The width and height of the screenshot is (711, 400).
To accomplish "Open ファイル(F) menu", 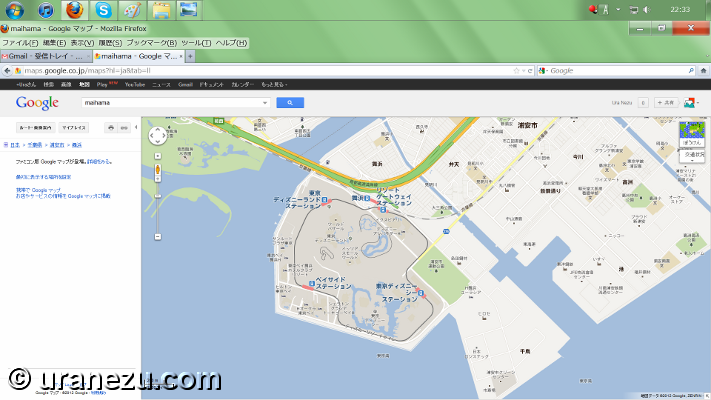I will point(20,43).
